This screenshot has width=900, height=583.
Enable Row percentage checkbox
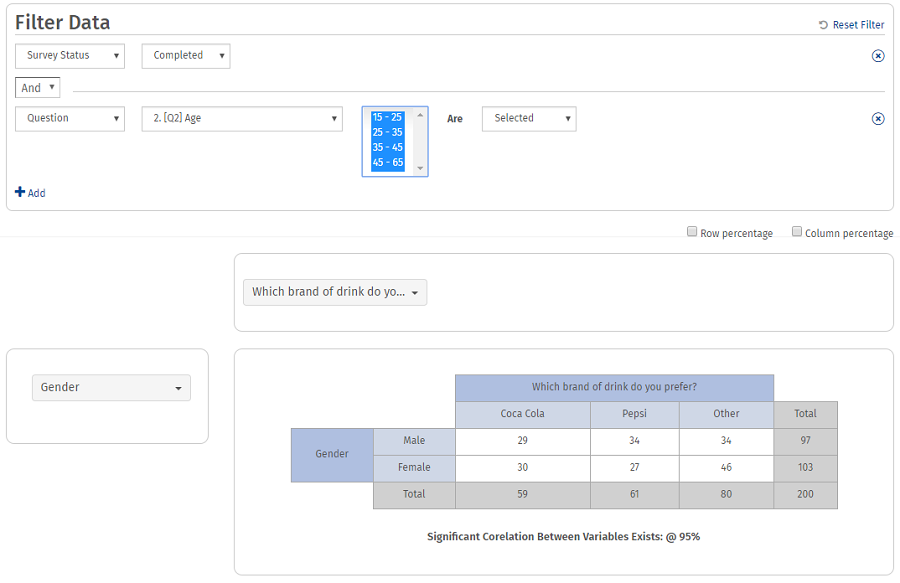[692, 232]
